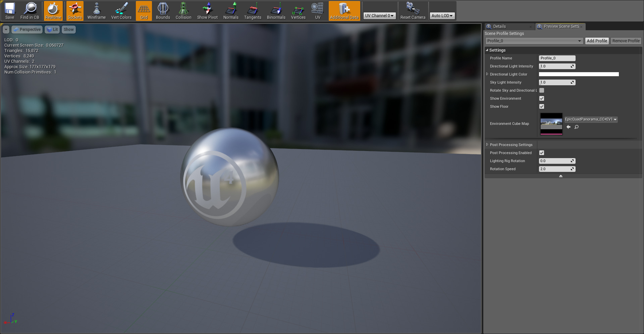Enable Rotate Sky and Directional Light checkbox
This screenshot has width=644, height=334.
(x=541, y=90)
